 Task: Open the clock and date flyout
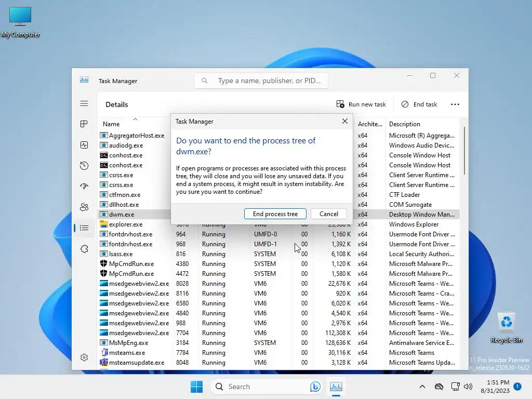(495, 387)
